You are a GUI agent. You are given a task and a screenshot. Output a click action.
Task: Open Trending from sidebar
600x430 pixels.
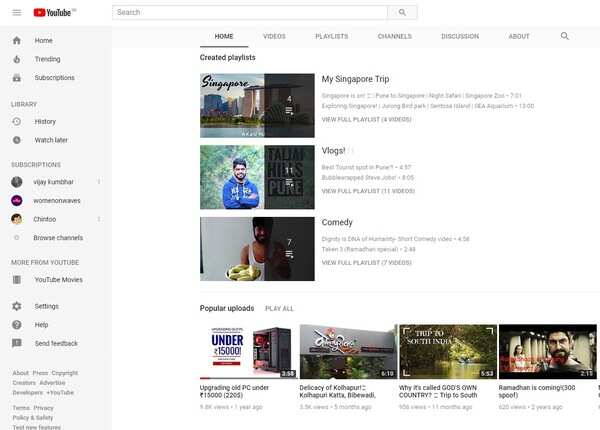47,59
